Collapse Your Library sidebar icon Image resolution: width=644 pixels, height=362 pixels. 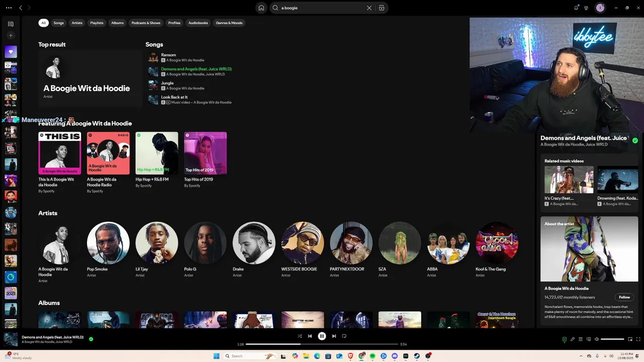[11, 24]
